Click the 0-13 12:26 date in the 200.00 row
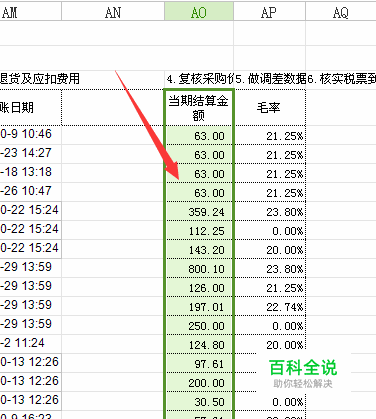The width and height of the screenshot is (376, 419). coord(31,381)
